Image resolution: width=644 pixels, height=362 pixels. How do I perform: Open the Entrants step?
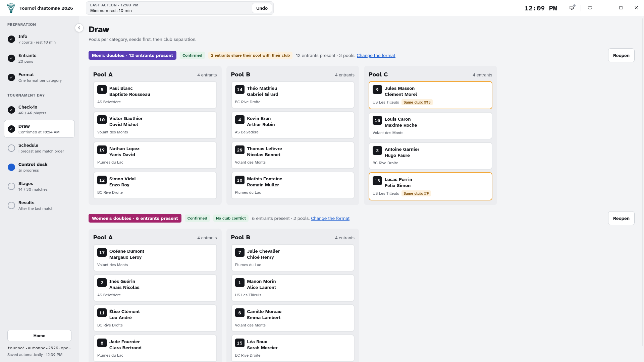39,58
